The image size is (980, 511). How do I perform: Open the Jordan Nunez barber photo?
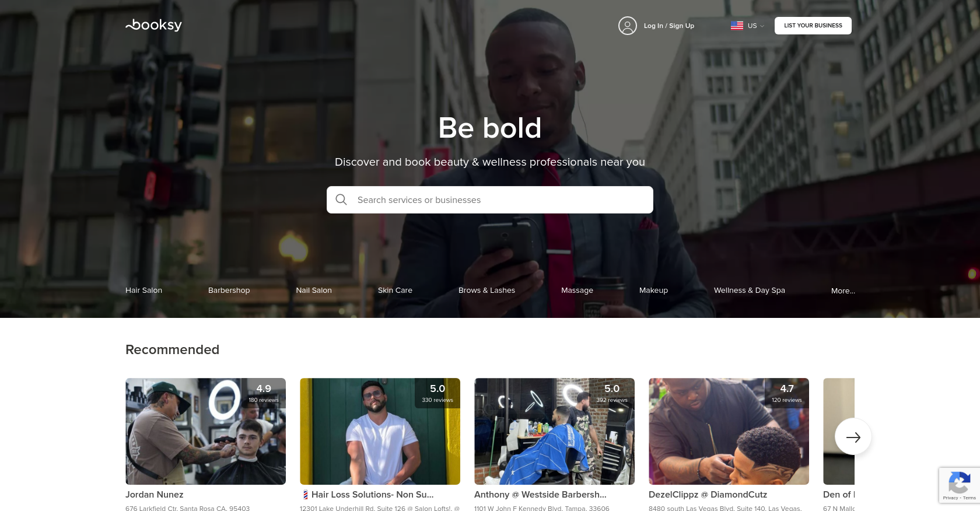[205, 431]
